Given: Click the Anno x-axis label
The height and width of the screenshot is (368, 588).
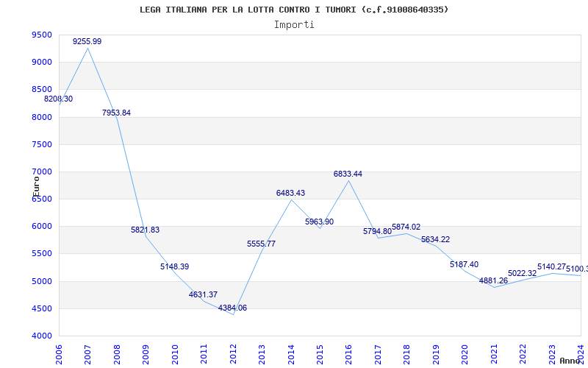Looking at the screenshot, I should 570,361.
